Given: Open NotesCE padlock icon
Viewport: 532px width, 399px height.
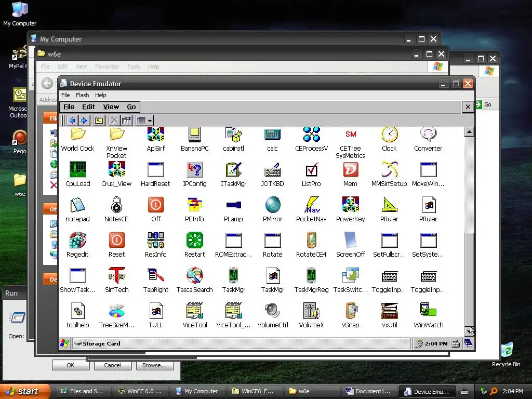Looking at the screenshot, I should point(116,205).
